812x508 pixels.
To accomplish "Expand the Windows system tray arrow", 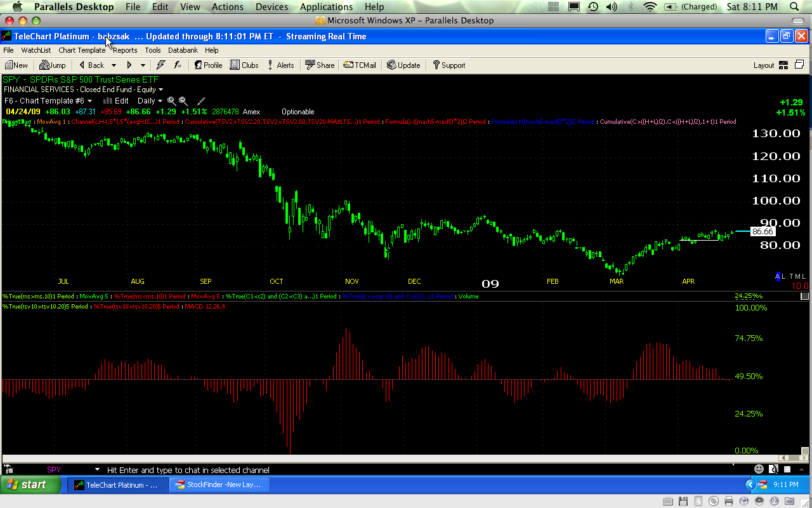I will coord(750,485).
